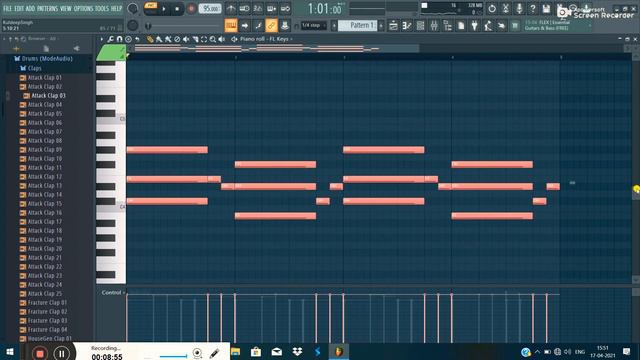Viewport: 640px width, 360px height.
Task: Show the Browser panel icon
Action: [448, 26]
